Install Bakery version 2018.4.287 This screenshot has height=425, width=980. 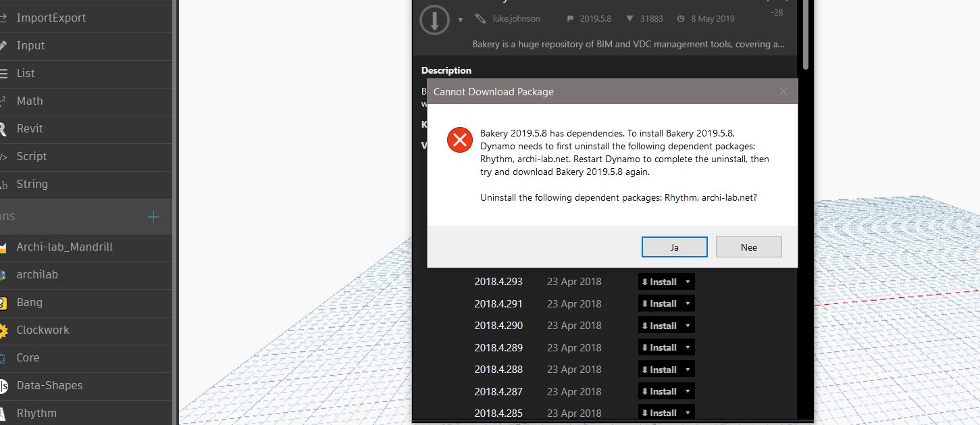(x=659, y=391)
